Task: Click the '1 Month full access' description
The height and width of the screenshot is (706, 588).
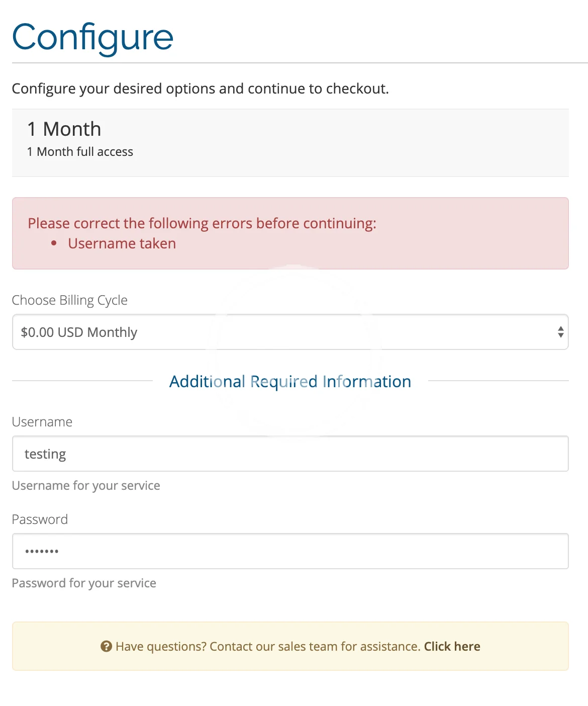Action: click(80, 152)
